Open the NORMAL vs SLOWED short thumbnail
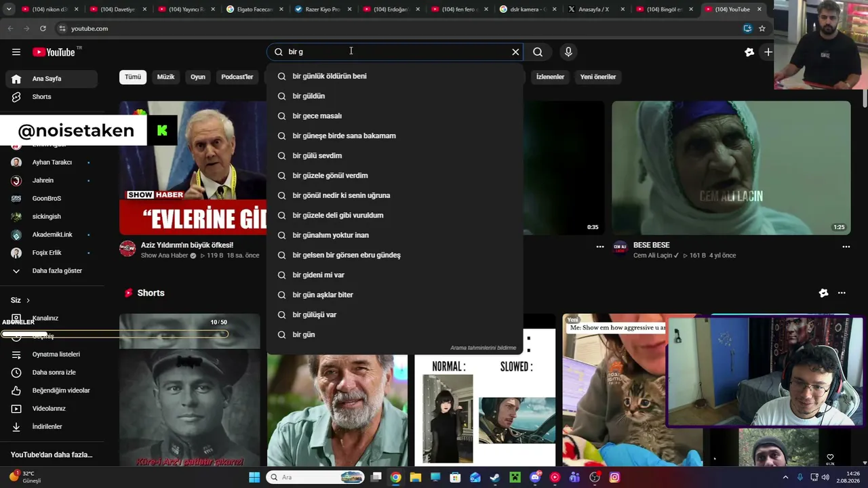The image size is (868, 488). coord(485,410)
